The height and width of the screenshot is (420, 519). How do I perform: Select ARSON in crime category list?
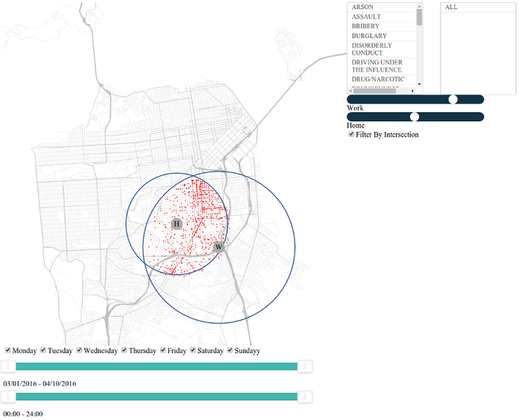[x=382, y=7]
